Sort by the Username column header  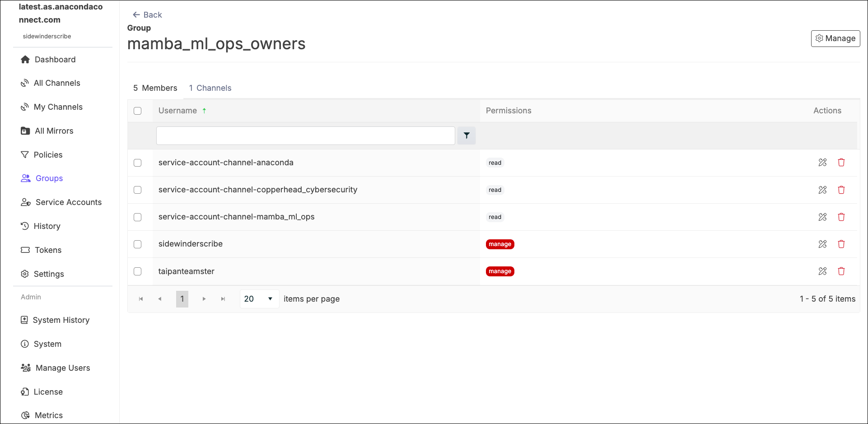pyautogui.click(x=177, y=111)
